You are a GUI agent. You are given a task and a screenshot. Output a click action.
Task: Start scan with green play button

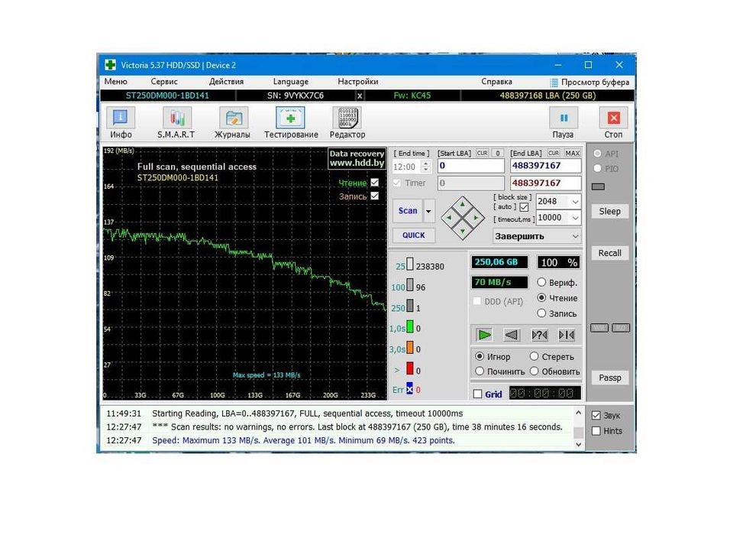coord(484,334)
